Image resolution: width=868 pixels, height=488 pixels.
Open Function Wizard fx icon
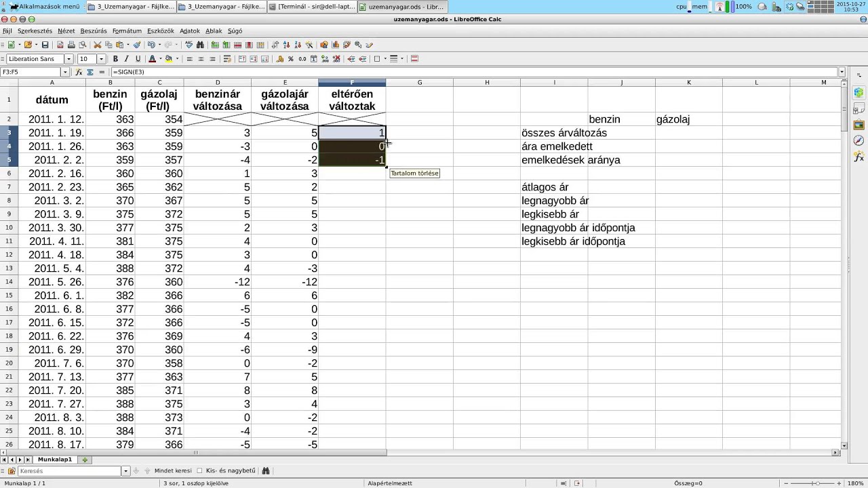click(79, 72)
